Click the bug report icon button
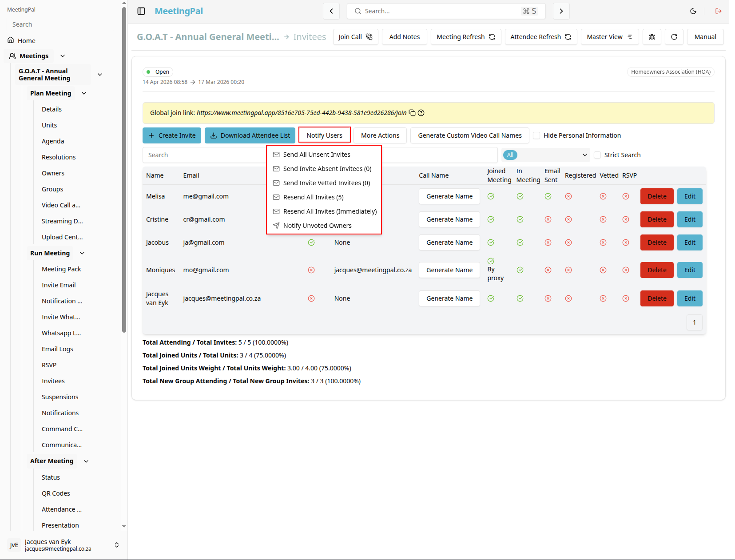Screen dimensions: 735x560 click(652, 37)
